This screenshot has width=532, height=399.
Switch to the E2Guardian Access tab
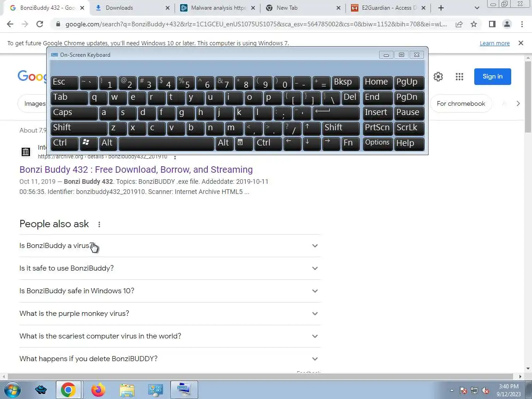[x=388, y=8]
